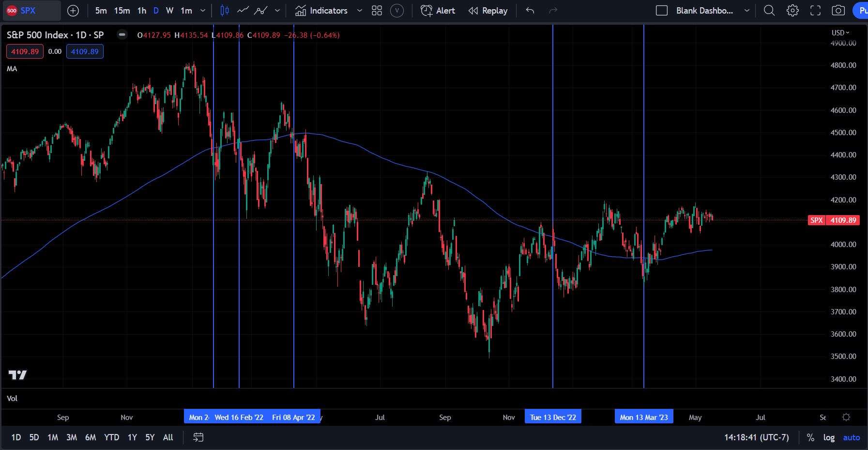The image size is (868, 450).
Task: Open the go to date calendar icon
Action: coord(198,437)
